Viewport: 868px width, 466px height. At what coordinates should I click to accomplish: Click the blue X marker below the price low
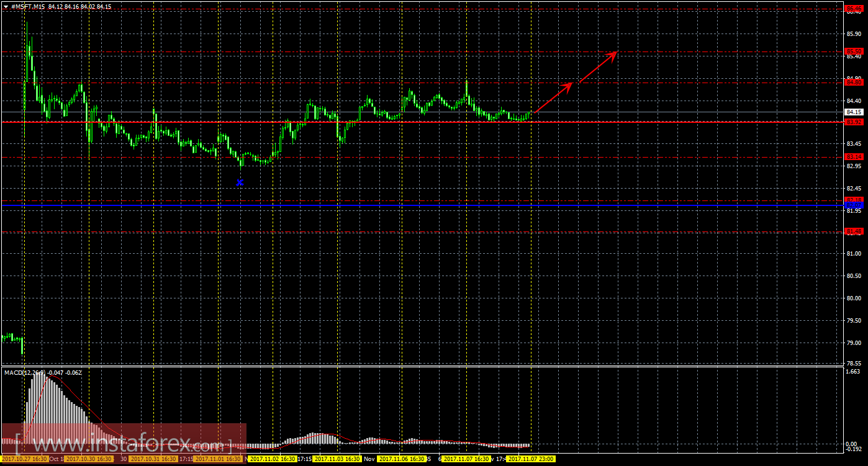240,182
